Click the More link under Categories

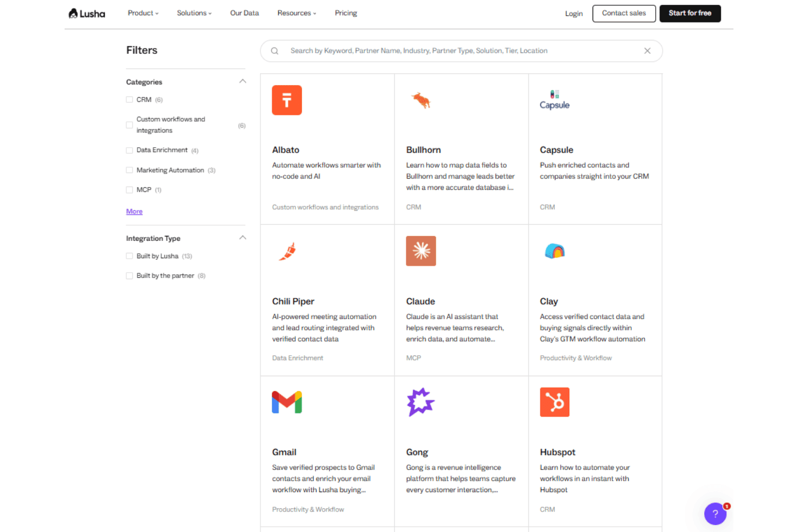point(134,211)
